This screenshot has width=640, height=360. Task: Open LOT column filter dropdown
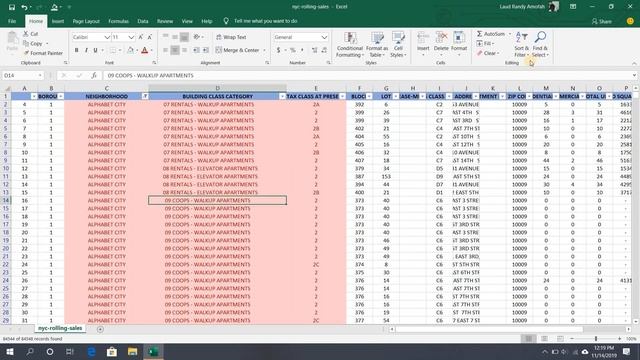point(396,96)
